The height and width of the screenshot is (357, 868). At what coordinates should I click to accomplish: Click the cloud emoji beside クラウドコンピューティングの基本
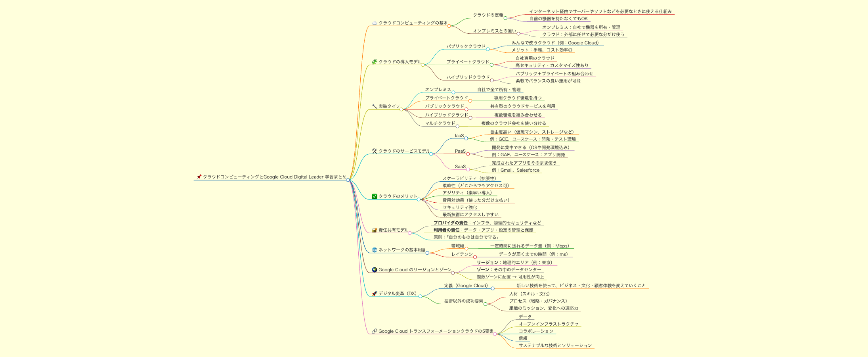[x=375, y=23]
